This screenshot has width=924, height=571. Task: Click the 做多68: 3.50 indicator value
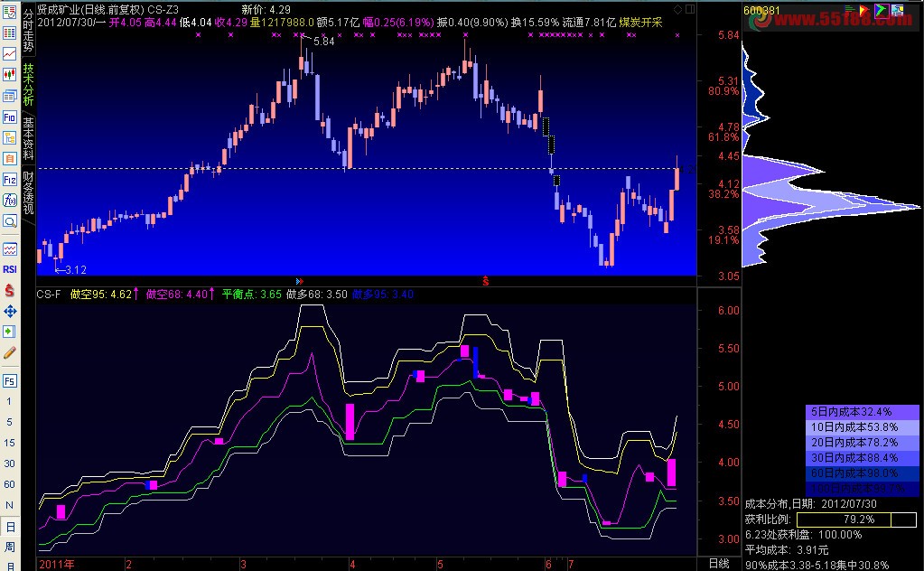tap(317, 294)
